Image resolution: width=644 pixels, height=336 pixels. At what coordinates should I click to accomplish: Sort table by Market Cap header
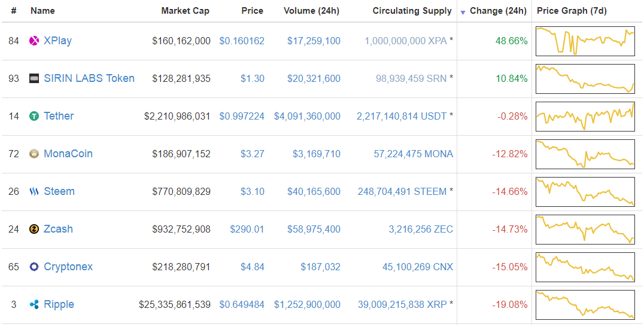click(186, 11)
